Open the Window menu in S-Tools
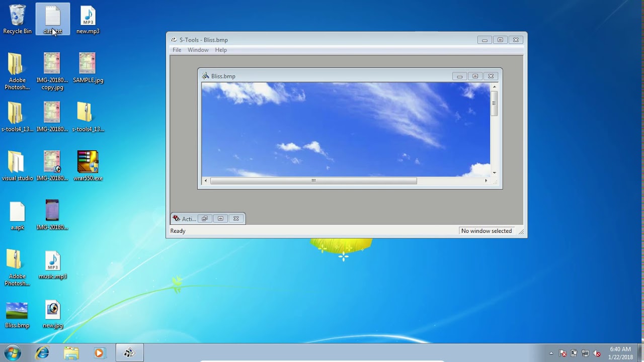 [x=198, y=50]
